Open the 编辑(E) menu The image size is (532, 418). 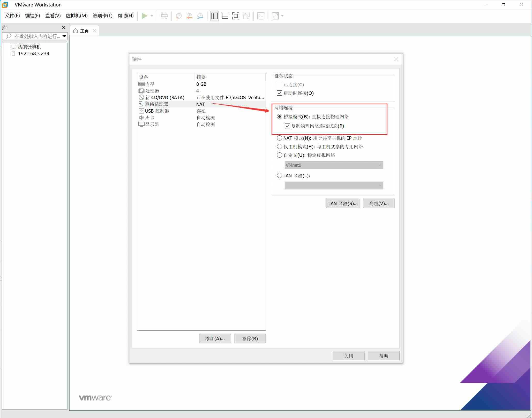pos(32,16)
